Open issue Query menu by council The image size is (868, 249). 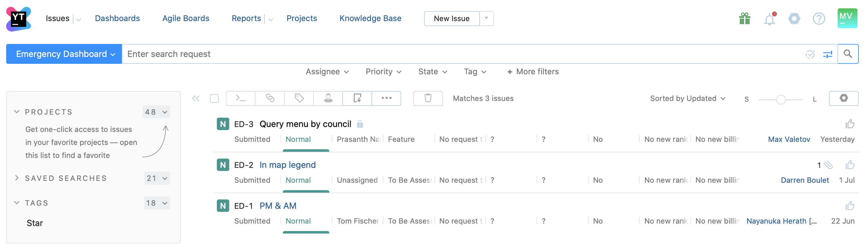(x=305, y=124)
